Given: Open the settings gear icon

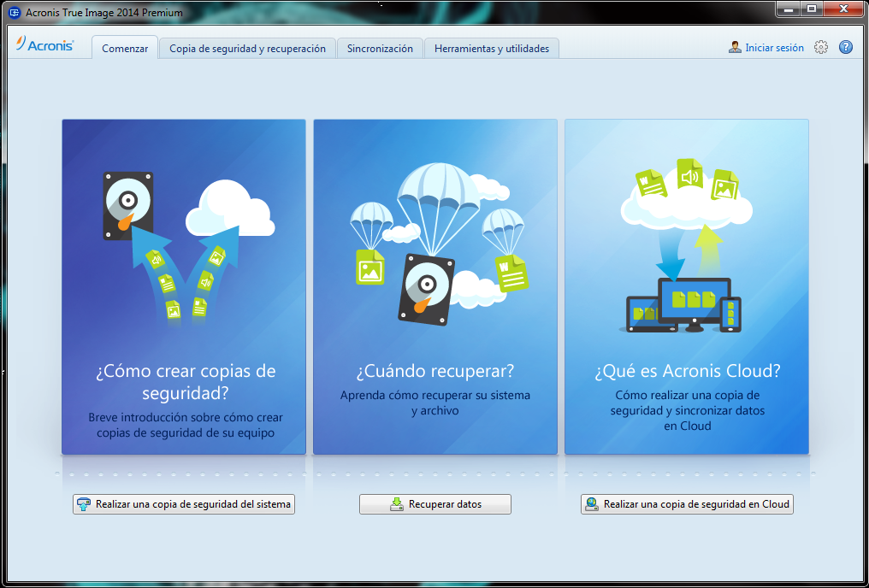Looking at the screenshot, I should click(x=821, y=48).
